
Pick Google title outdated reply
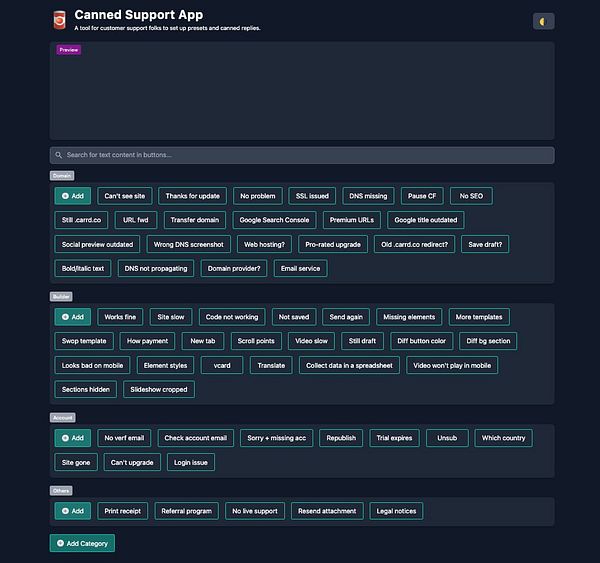point(426,220)
